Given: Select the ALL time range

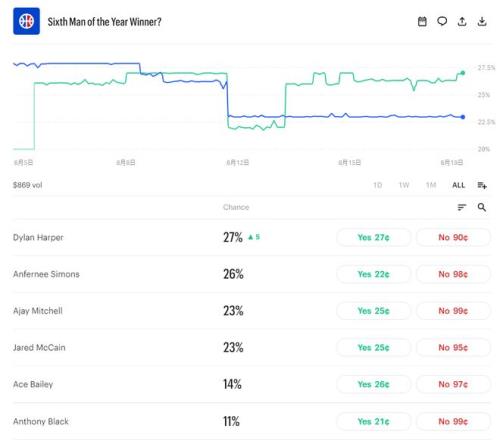Looking at the screenshot, I should click(458, 185).
